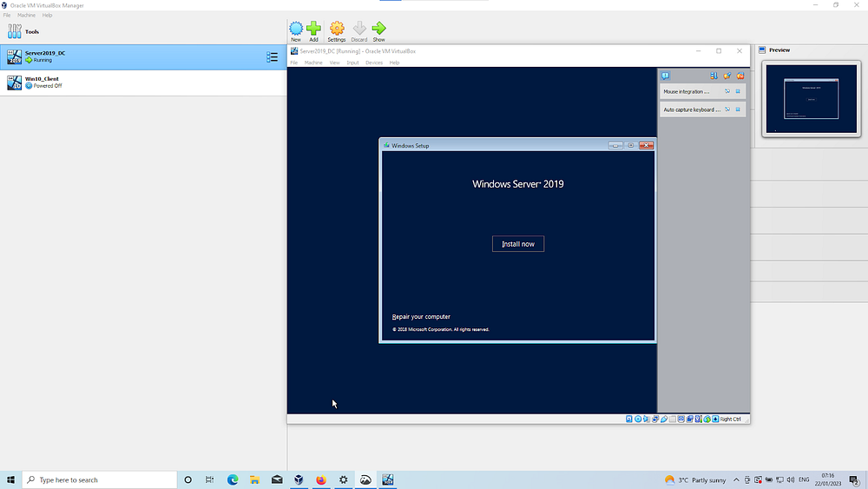Click the recording status icon
This screenshot has width=868, height=489.
coord(690,420)
